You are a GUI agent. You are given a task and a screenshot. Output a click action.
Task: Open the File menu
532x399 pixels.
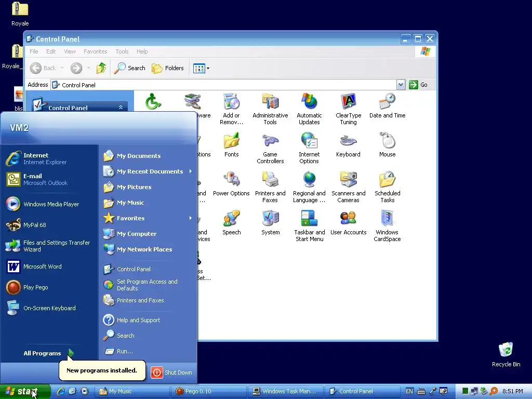pos(34,51)
